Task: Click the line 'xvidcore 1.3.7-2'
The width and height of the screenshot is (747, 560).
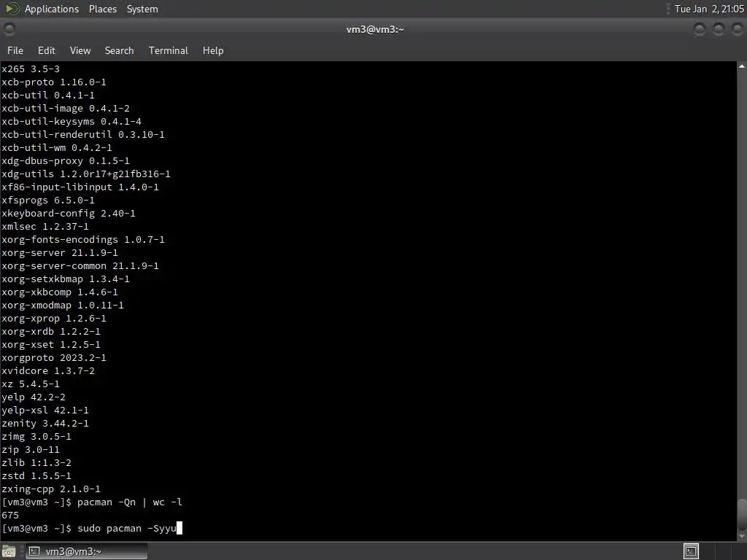Action: 48,371
